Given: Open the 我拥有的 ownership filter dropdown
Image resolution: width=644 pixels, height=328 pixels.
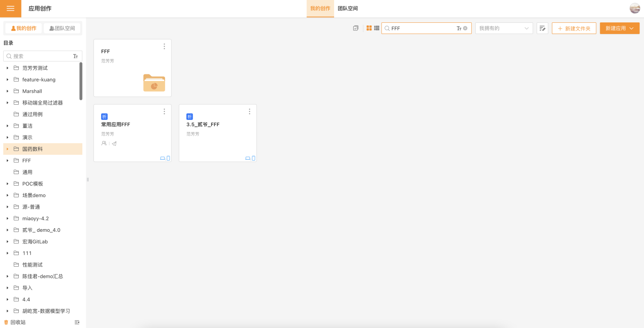Looking at the screenshot, I should point(504,28).
